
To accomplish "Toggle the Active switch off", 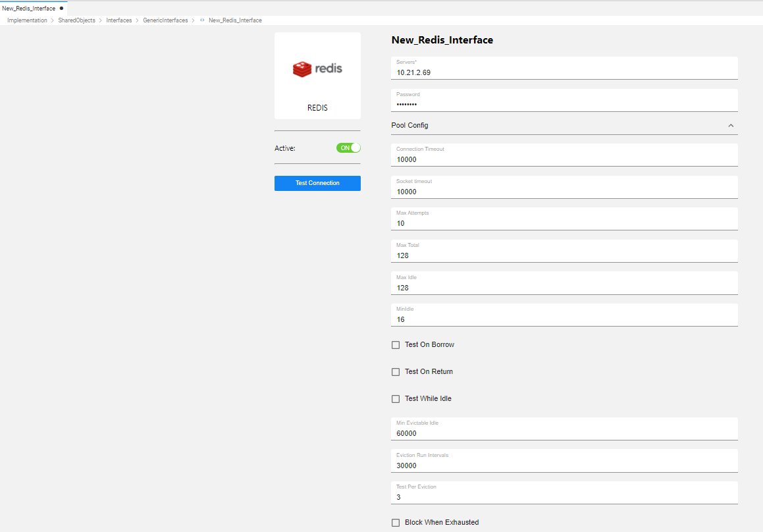I will coord(348,148).
